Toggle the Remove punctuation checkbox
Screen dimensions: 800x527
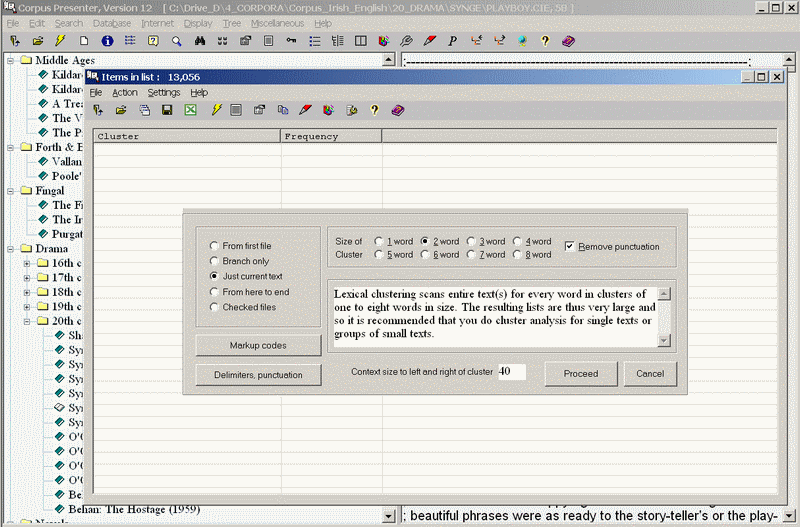[570, 246]
